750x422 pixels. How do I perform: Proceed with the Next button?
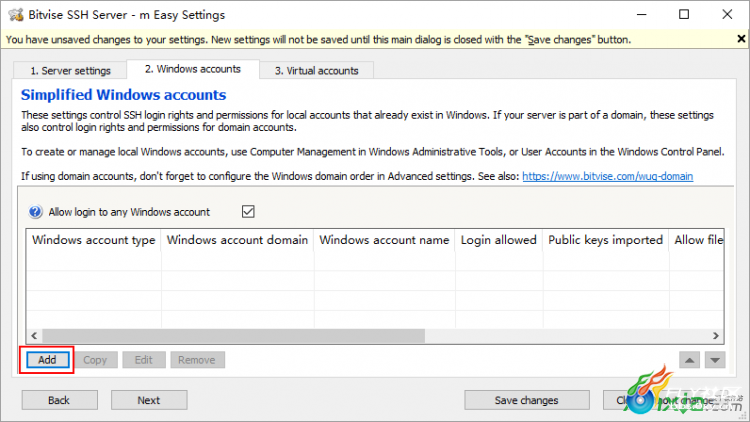coord(149,400)
